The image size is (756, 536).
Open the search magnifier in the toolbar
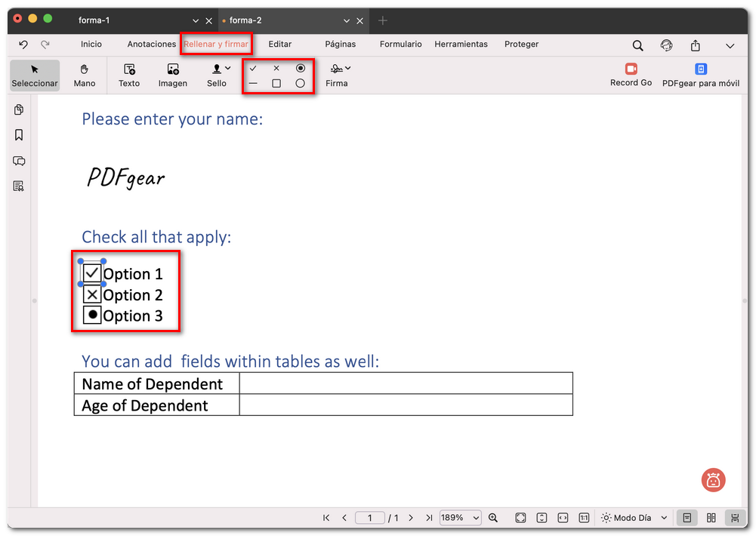point(638,45)
